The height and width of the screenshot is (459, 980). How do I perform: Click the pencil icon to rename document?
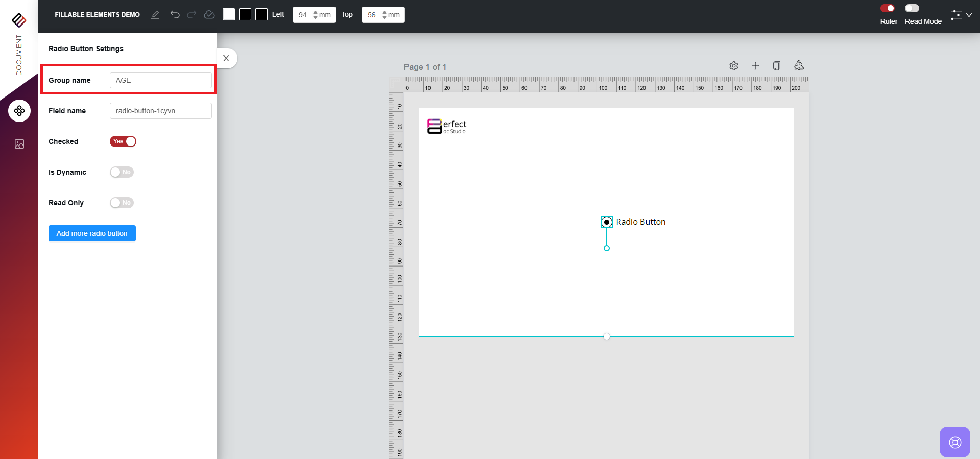pos(155,15)
